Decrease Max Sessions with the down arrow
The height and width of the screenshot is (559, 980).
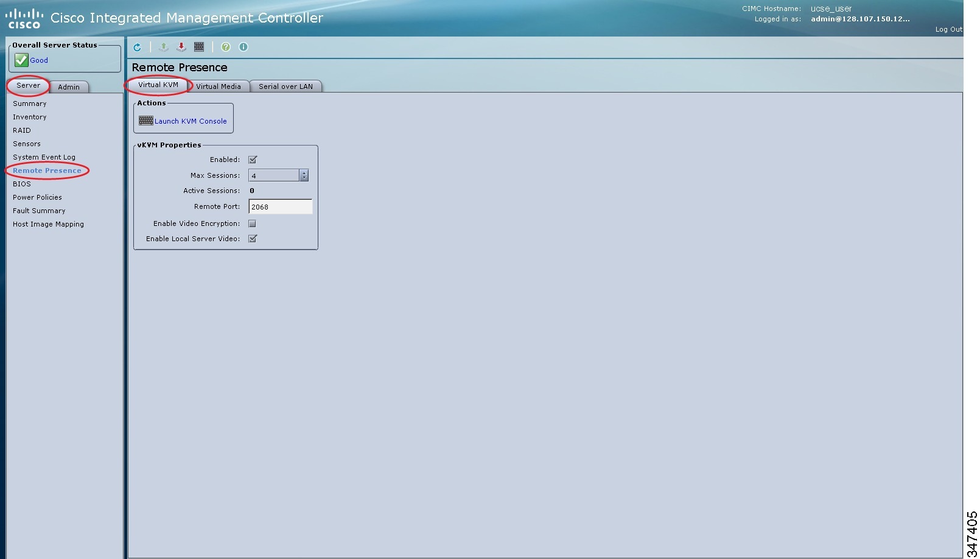point(304,177)
